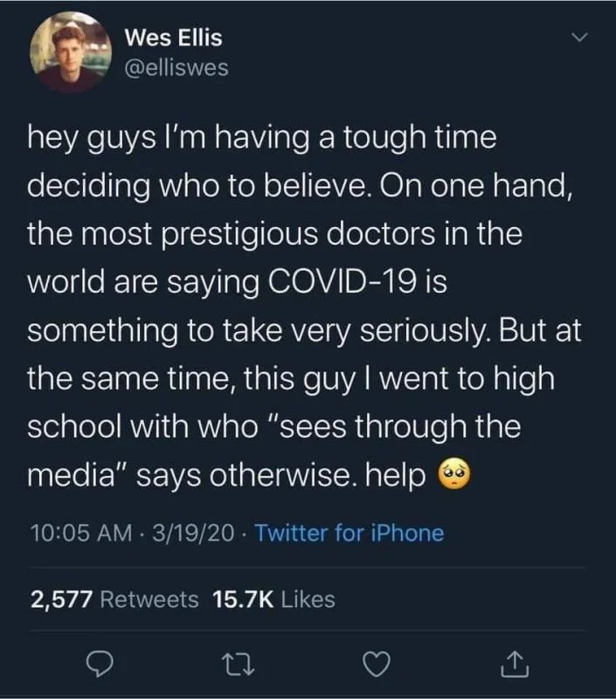This screenshot has height=699, width=616.
Task: Expand the tweet options chevron
Action: [x=578, y=38]
